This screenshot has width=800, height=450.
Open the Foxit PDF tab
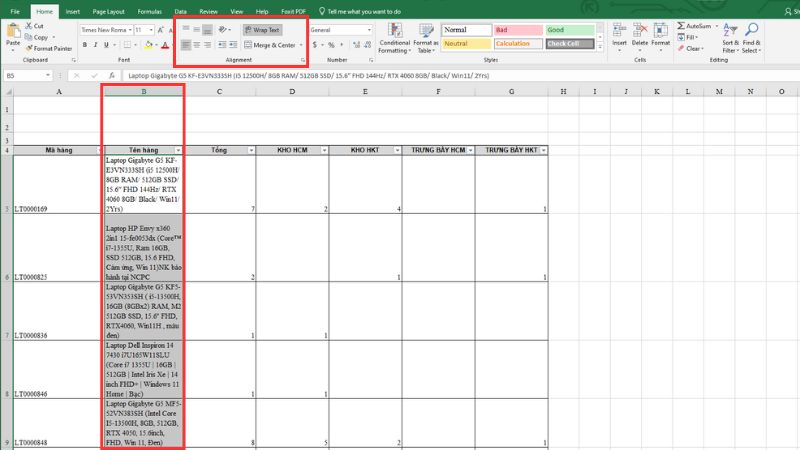click(293, 11)
